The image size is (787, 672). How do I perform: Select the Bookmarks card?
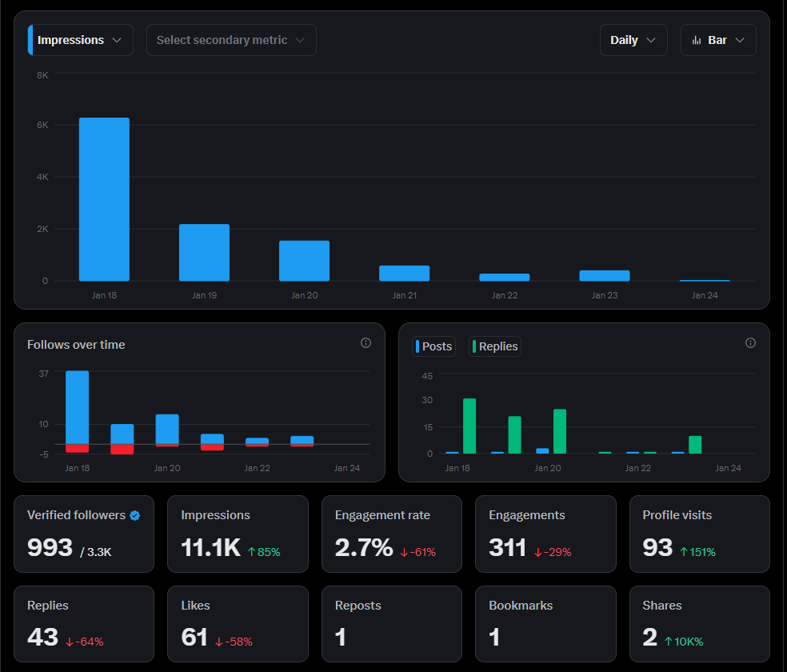(545, 624)
